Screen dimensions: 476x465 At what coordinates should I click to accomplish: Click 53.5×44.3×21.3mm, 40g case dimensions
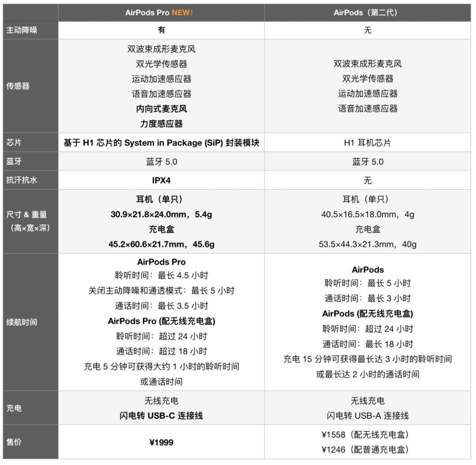tap(367, 244)
